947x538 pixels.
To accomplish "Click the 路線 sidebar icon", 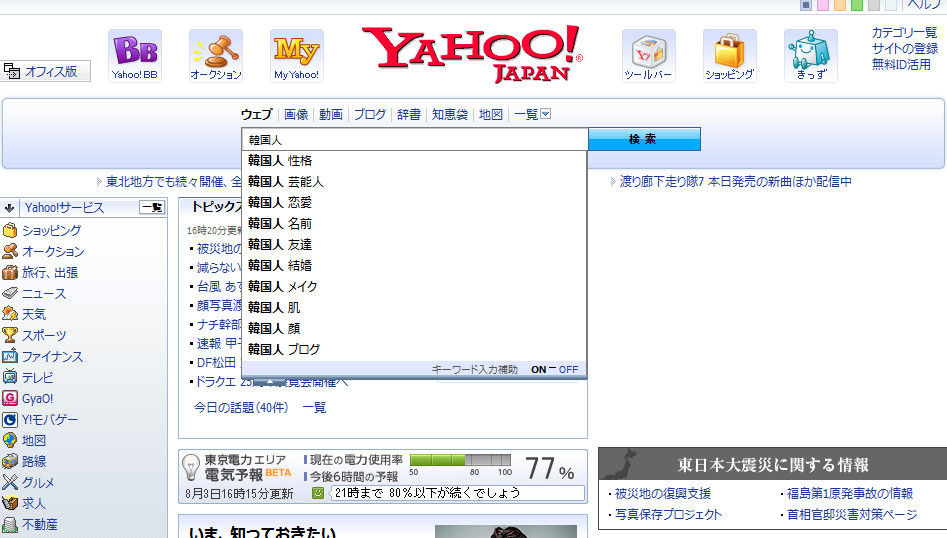I will click(10, 461).
